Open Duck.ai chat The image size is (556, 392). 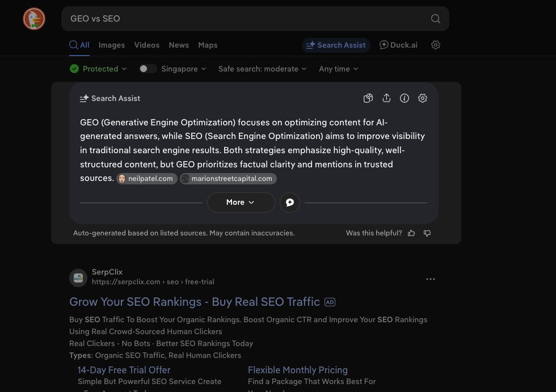(398, 45)
